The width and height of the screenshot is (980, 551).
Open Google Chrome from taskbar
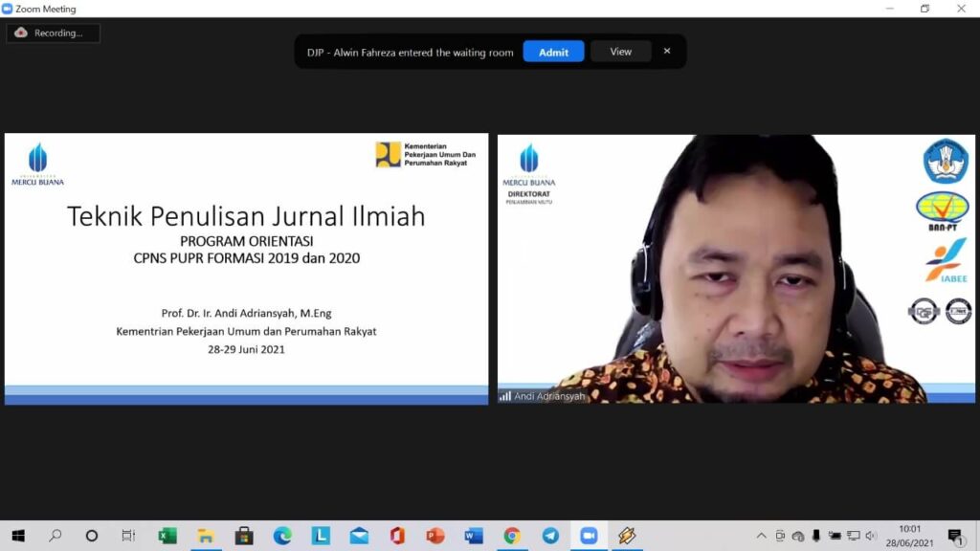click(x=512, y=536)
